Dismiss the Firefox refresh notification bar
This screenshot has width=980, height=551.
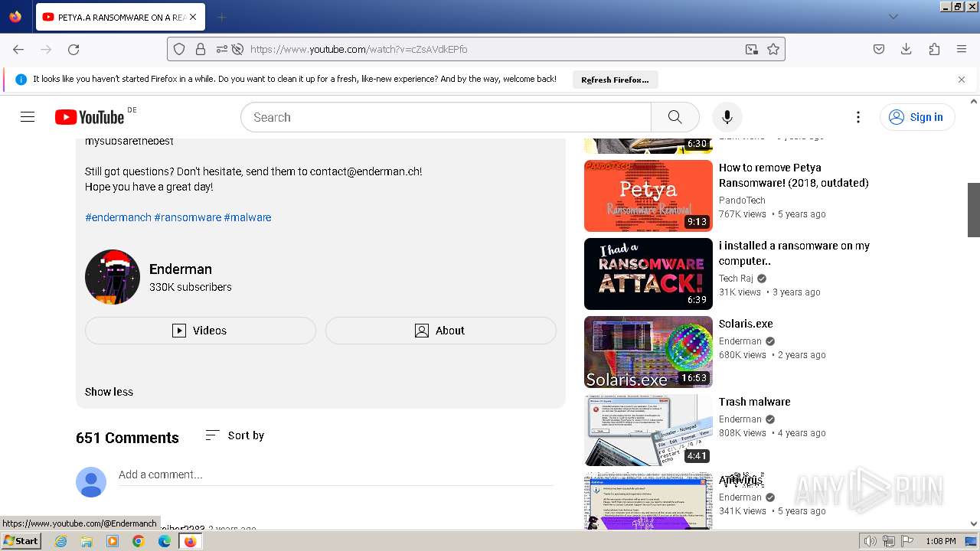(962, 80)
